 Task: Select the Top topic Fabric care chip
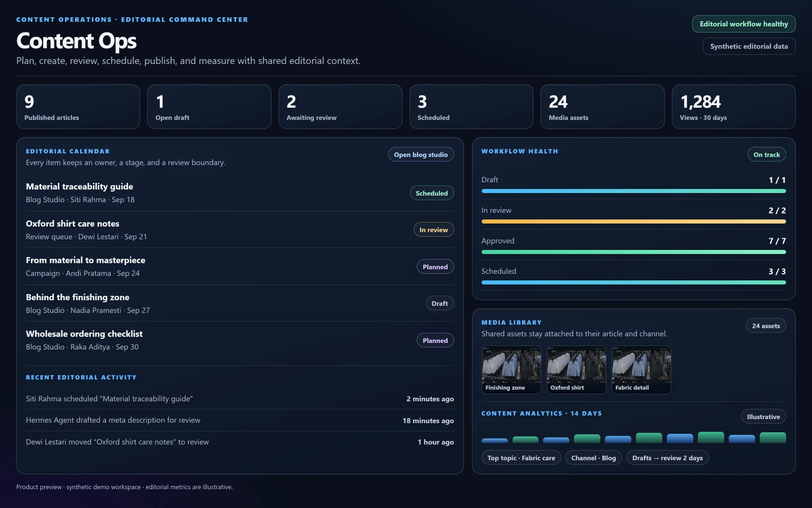(521, 458)
